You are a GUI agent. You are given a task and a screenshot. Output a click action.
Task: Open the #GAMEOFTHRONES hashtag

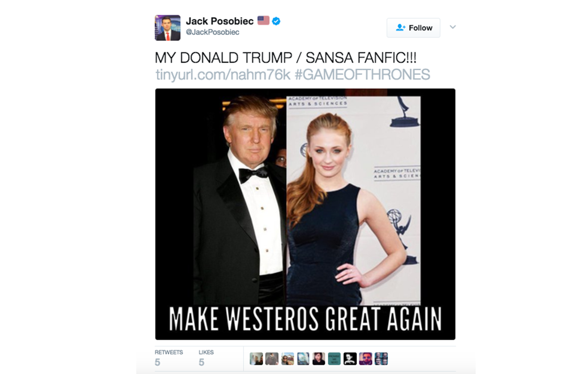coord(362,75)
